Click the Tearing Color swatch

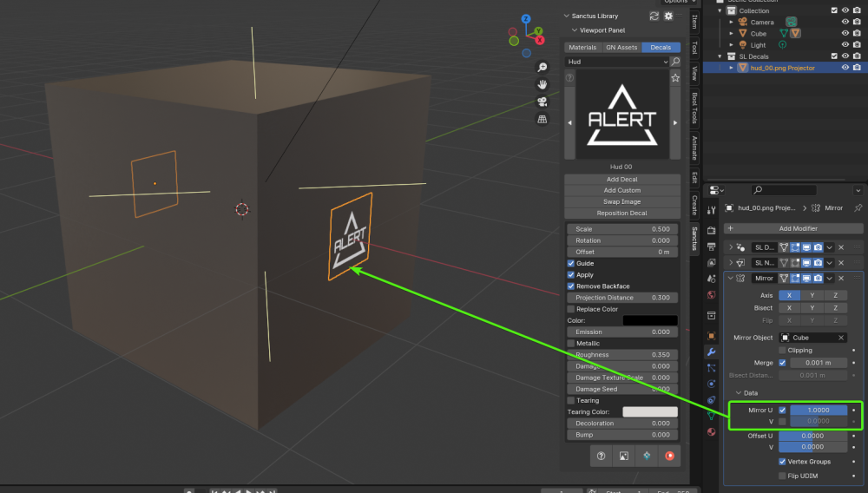click(x=650, y=411)
